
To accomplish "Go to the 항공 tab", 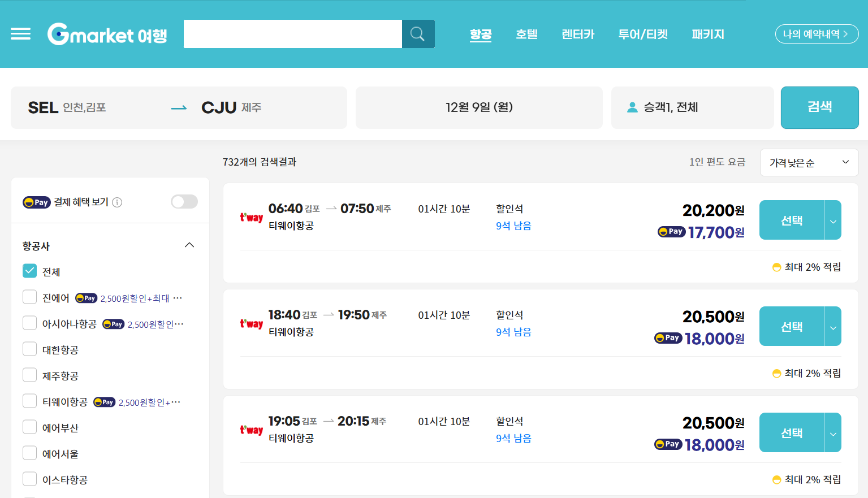I will (481, 34).
